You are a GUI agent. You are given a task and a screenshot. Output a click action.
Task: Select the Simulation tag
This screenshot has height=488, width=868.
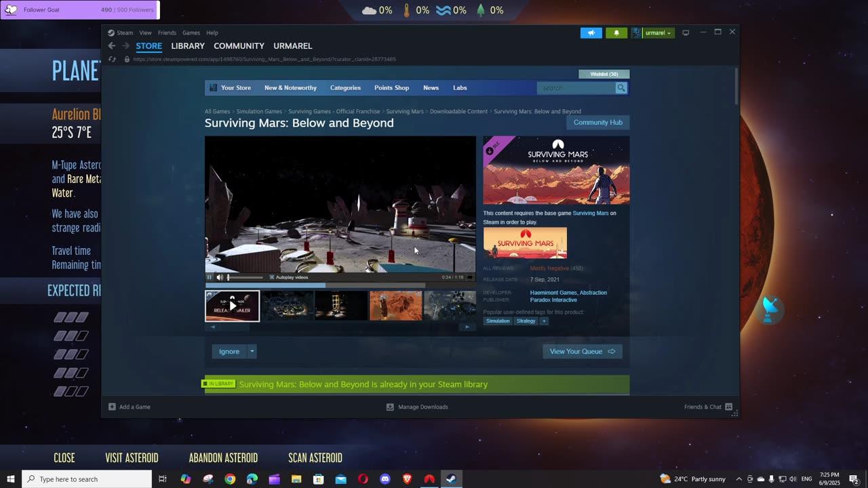coord(498,321)
